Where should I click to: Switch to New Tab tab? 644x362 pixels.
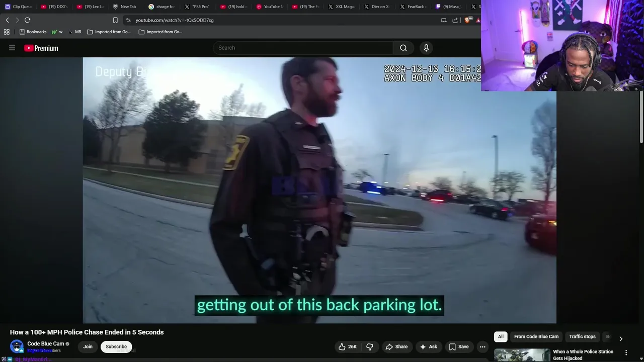pos(126,7)
